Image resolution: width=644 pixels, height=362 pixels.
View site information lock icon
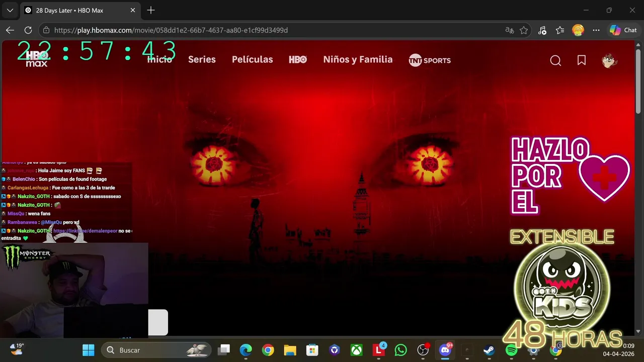(x=47, y=30)
